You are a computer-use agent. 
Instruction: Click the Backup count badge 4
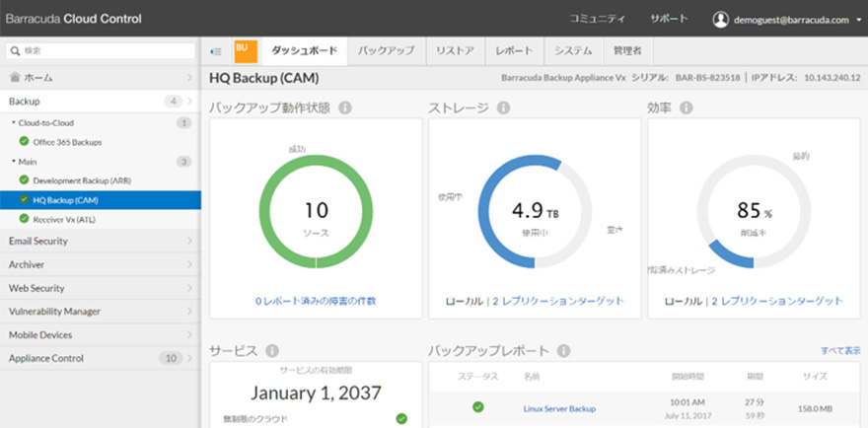174,102
